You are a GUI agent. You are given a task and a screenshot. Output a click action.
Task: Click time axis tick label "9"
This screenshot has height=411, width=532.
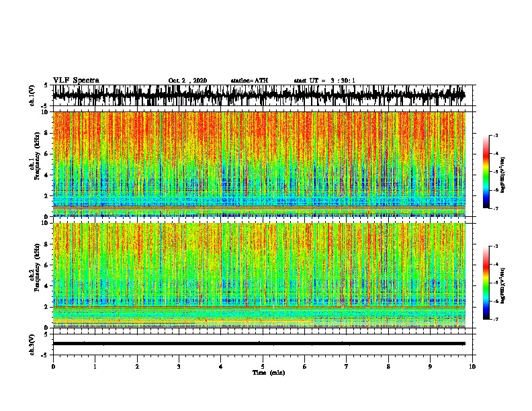click(x=430, y=366)
